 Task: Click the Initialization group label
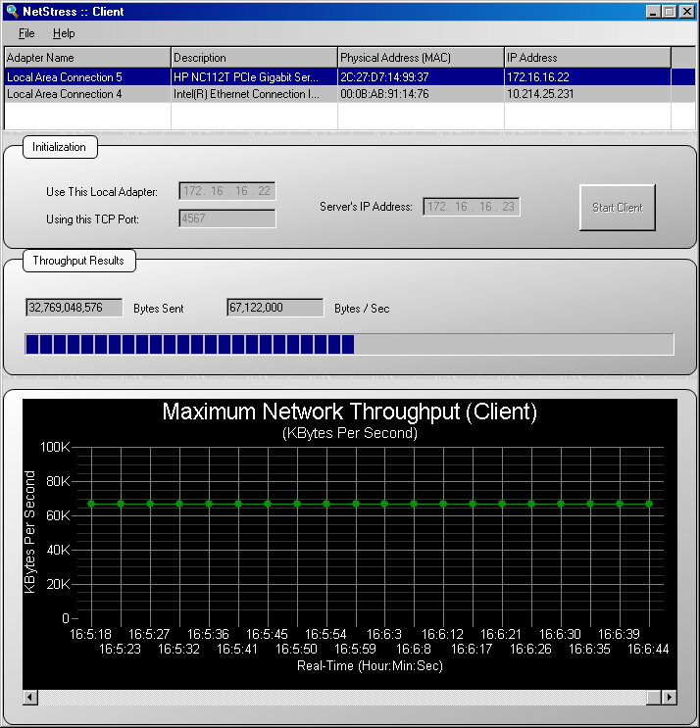[x=59, y=147]
